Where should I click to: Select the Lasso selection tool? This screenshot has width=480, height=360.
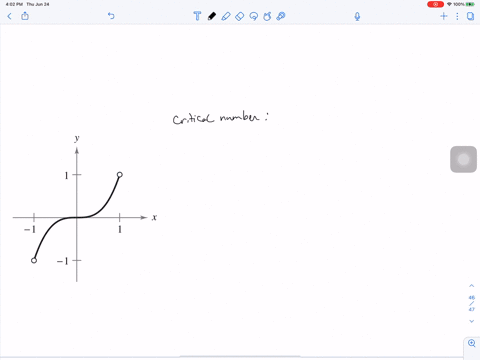point(254,16)
